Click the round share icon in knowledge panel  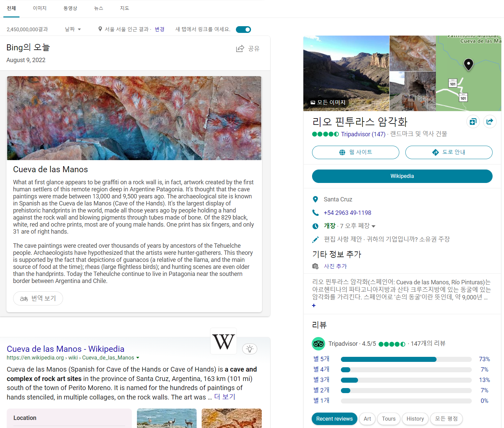pyautogui.click(x=490, y=122)
